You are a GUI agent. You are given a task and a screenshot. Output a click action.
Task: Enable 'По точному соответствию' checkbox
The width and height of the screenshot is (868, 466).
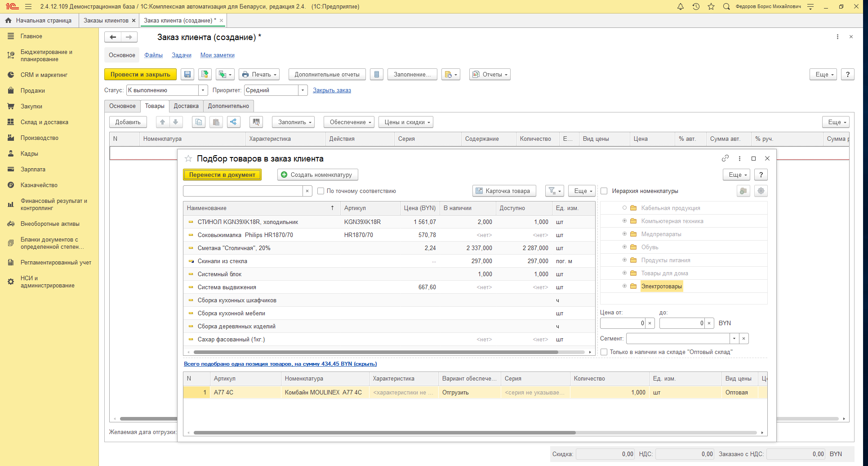tap(321, 191)
